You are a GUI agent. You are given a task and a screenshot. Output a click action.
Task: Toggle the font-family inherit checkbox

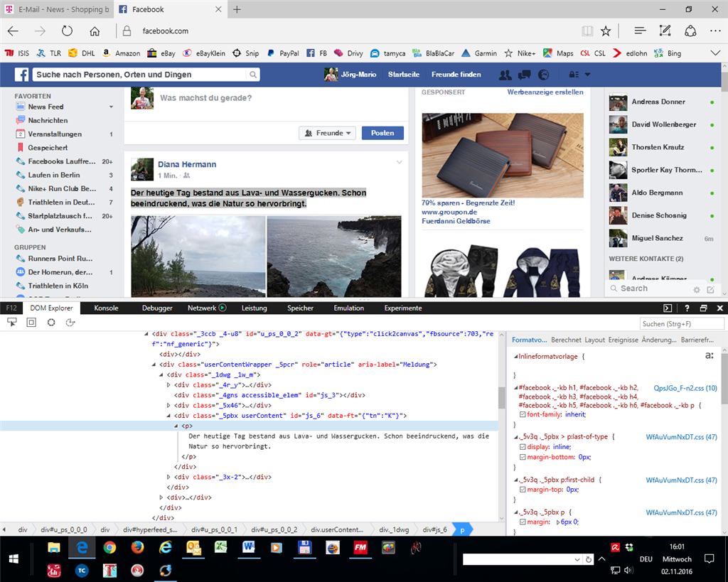(x=523, y=414)
